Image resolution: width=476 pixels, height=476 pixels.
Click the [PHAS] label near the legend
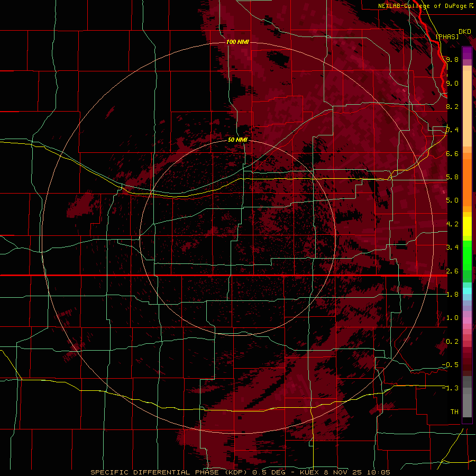point(447,36)
